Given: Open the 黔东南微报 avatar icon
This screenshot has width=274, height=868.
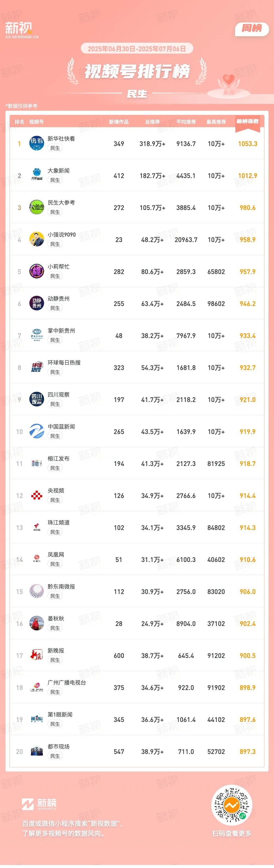Looking at the screenshot, I should pos(36,591).
